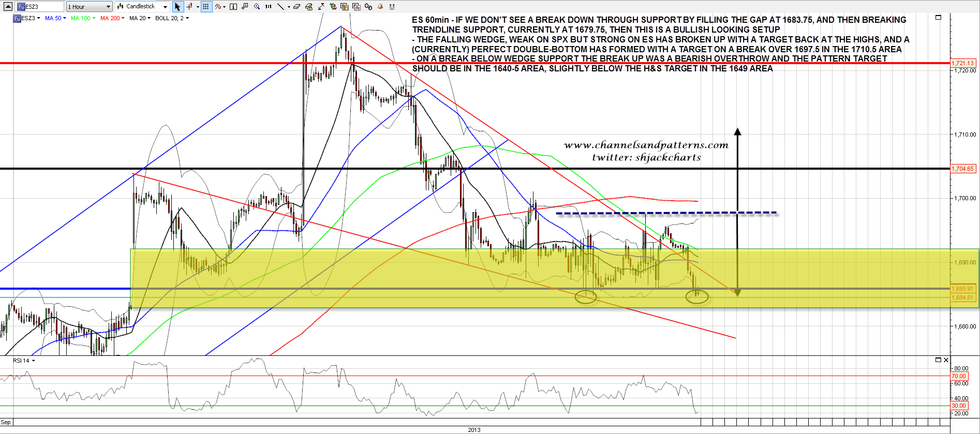This screenshot has width=980, height=434.
Task: Select the trendline drawing tool
Action: pos(280,7)
